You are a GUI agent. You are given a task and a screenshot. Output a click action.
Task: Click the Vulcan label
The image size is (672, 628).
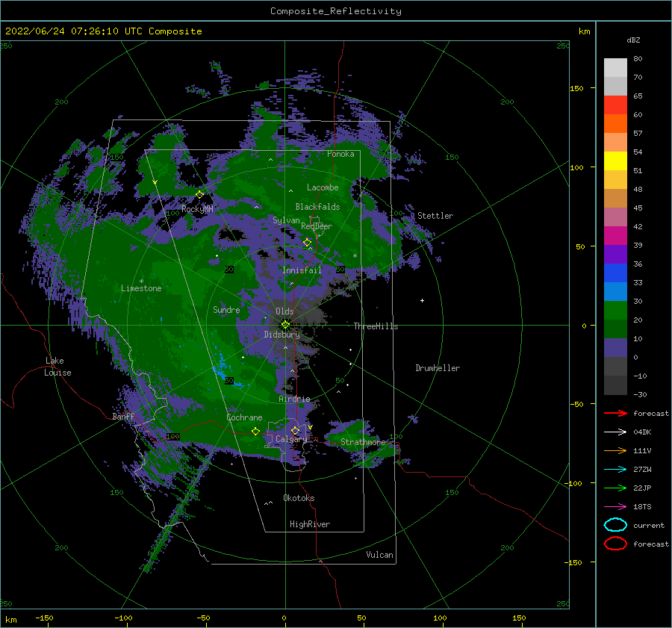[x=379, y=555]
